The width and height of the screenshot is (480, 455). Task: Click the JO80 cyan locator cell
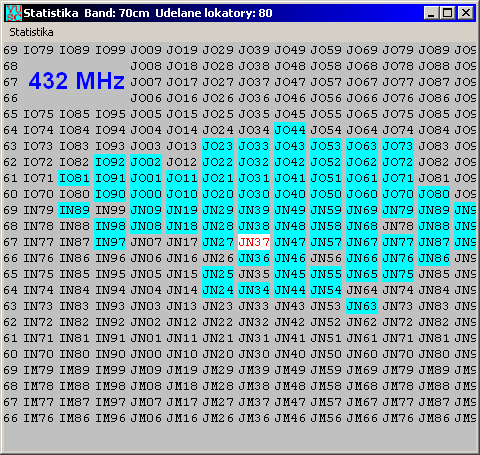pos(434,194)
